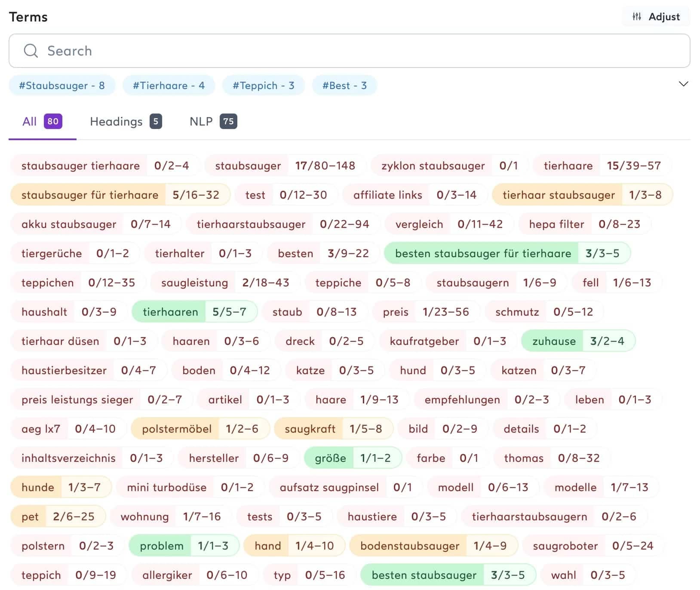The width and height of the screenshot is (700, 590).
Task: Open the Adjust terms settings
Action: pyautogui.click(x=655, y=17)
